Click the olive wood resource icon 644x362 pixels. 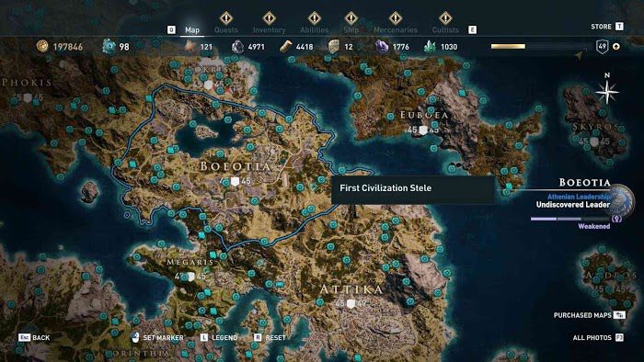point(286,47)
